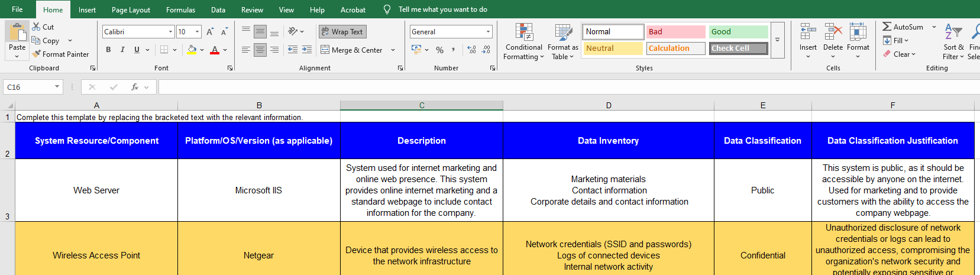Toggle center horizontal alignment

tap(260, 50)
